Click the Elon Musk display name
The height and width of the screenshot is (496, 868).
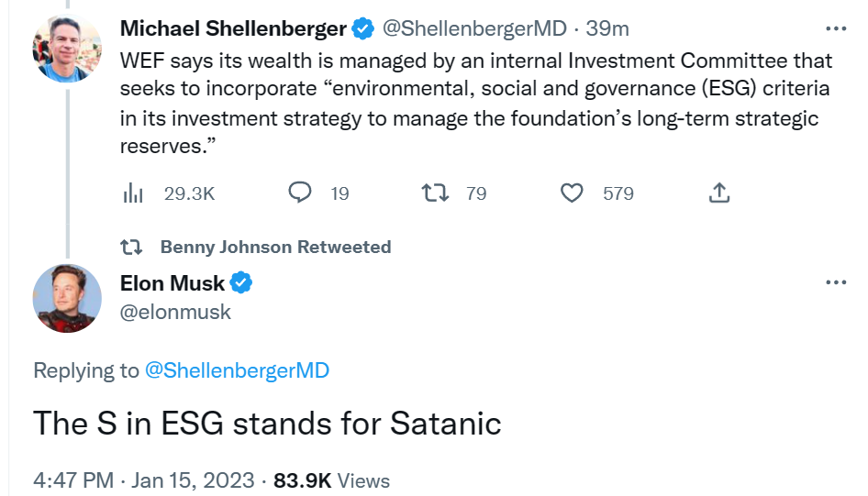click(x=172, y=283)
